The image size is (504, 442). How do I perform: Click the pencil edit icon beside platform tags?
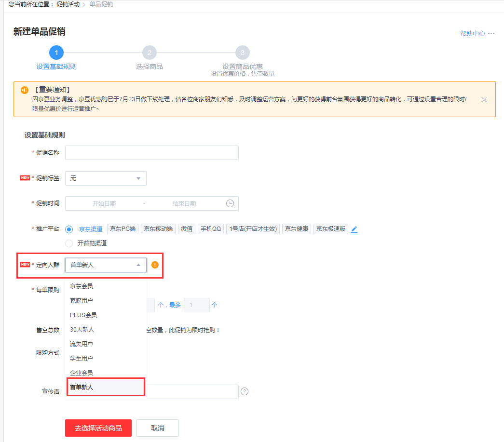pos(354,229)
